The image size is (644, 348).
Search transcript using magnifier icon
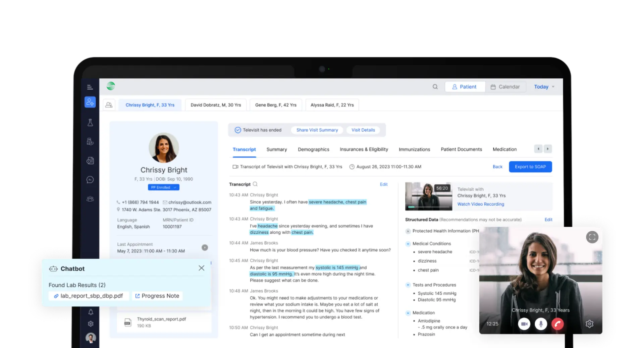pyautogui.click(x=255, y=184)
